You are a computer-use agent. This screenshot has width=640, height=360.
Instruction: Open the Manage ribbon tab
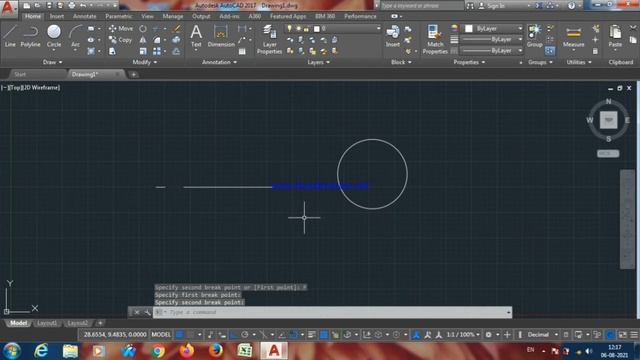(173, 16)
